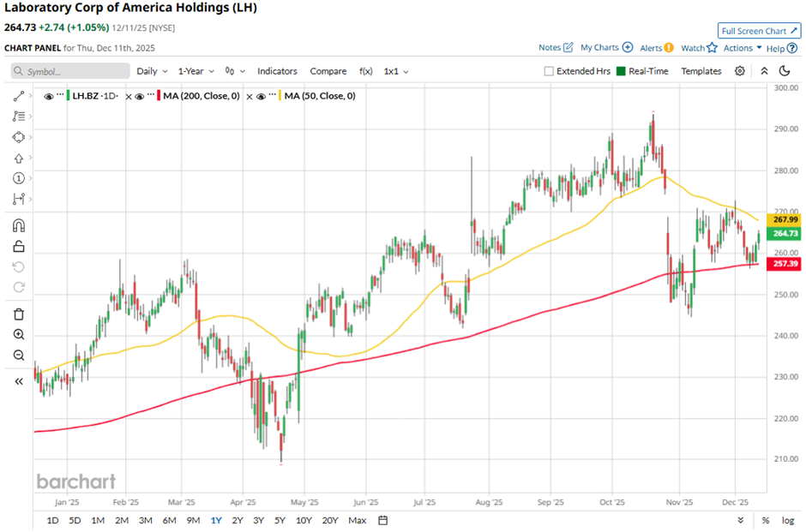
Task: Select the 5Y time range
Action: (280, 520)
